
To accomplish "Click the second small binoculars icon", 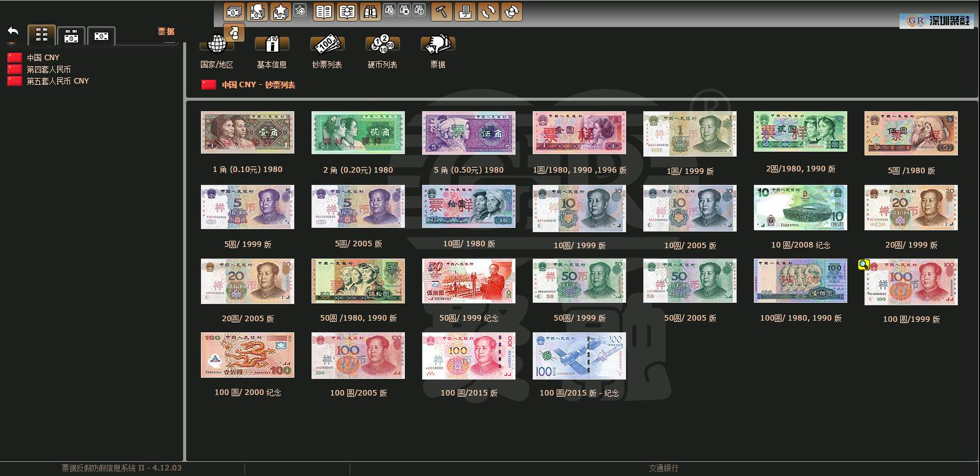I will pyautogui.click(x=404, y=10).
